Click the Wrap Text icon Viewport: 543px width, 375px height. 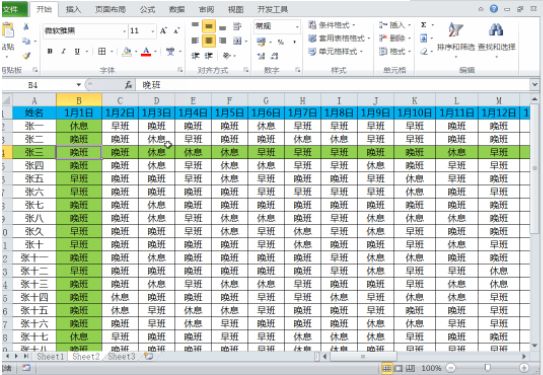237,26
